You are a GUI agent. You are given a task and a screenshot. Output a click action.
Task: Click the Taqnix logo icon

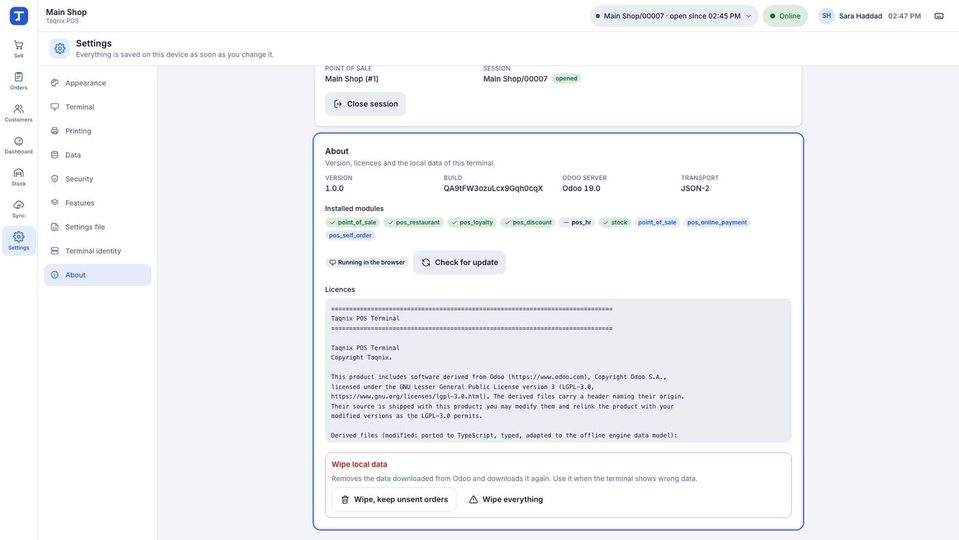tap(18, 16)
